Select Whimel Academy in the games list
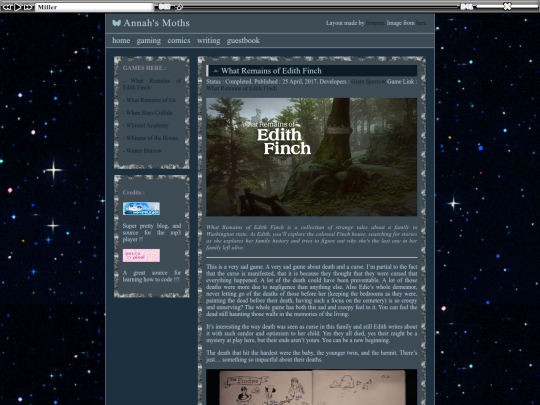The width and height of the screenshot is (540, 405). coord(146,125)
